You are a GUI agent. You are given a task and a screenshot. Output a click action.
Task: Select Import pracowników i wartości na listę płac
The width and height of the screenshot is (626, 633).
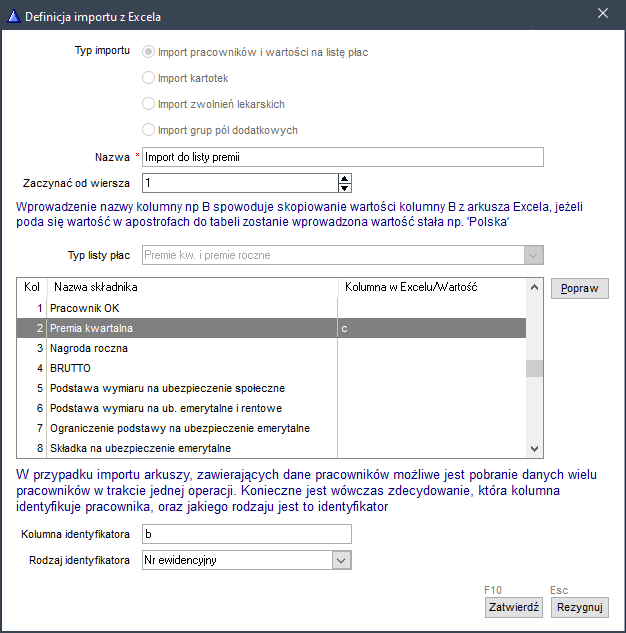pos(255,52)
